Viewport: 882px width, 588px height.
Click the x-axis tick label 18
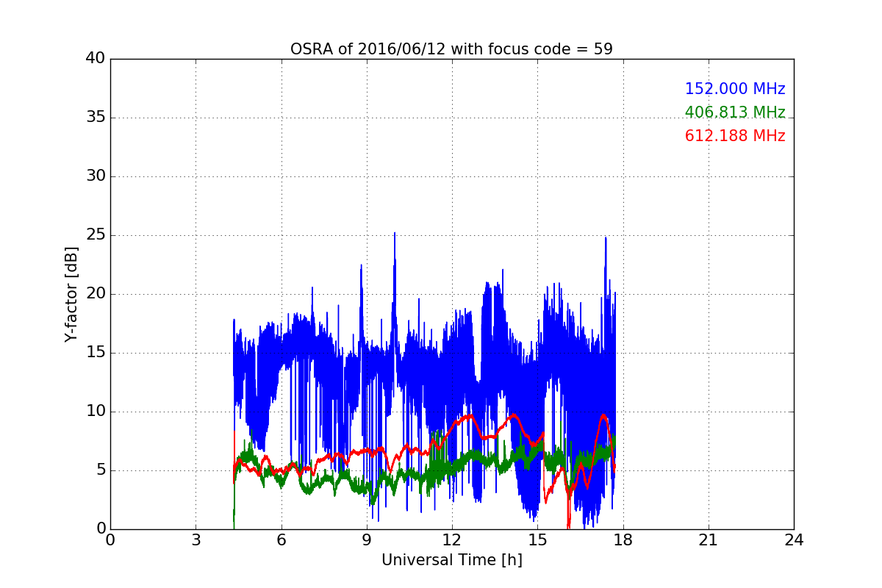pyautogui.click(x=623, y=539)
